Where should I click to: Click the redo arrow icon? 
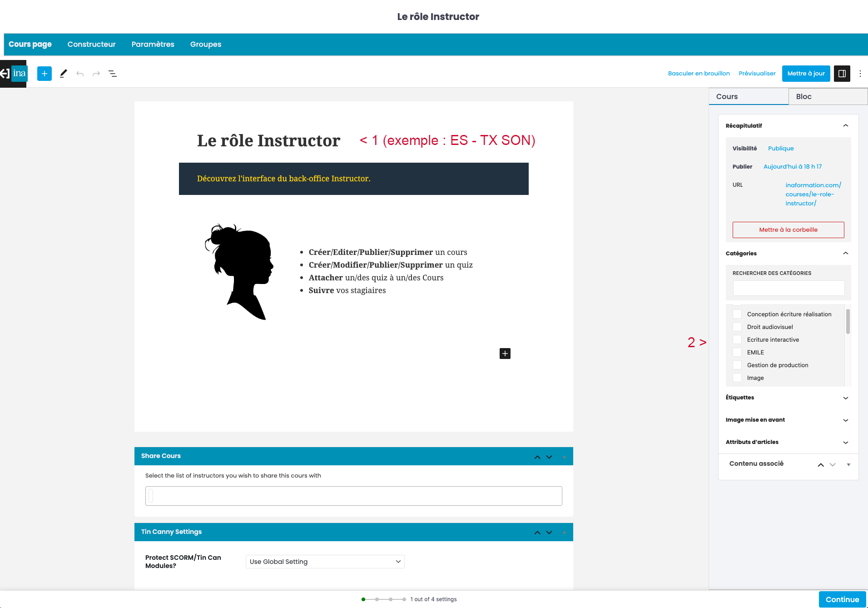96,74
